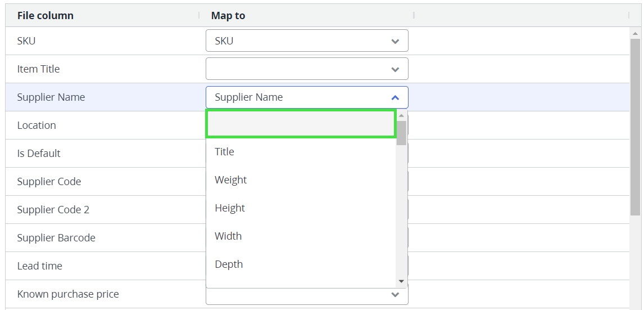This screenshot has height=310, width=644.
Task: Click the dropdown list's scroll up arrow
Action: [x=401, y=115]
